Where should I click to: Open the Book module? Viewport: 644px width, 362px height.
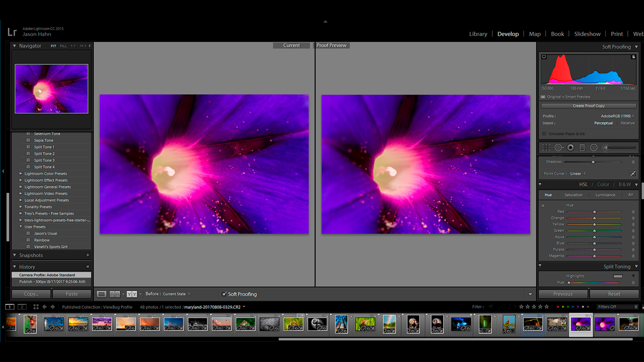click(557, 34)
